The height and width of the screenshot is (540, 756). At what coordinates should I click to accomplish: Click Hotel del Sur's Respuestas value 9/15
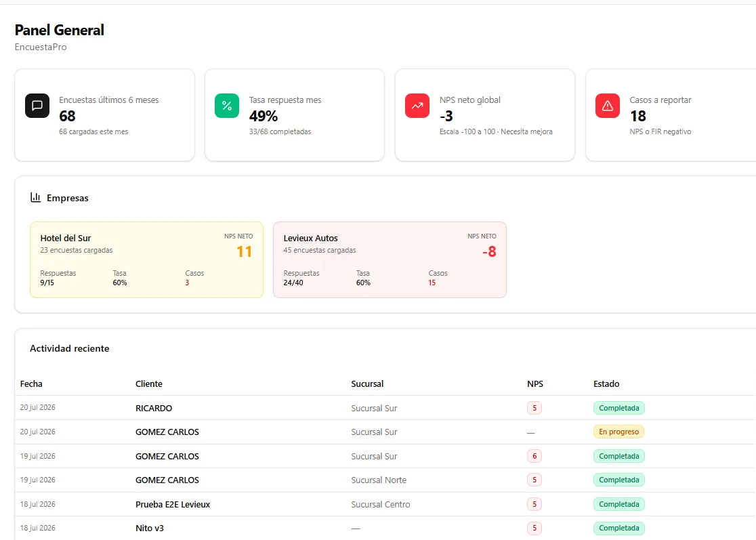47,283
